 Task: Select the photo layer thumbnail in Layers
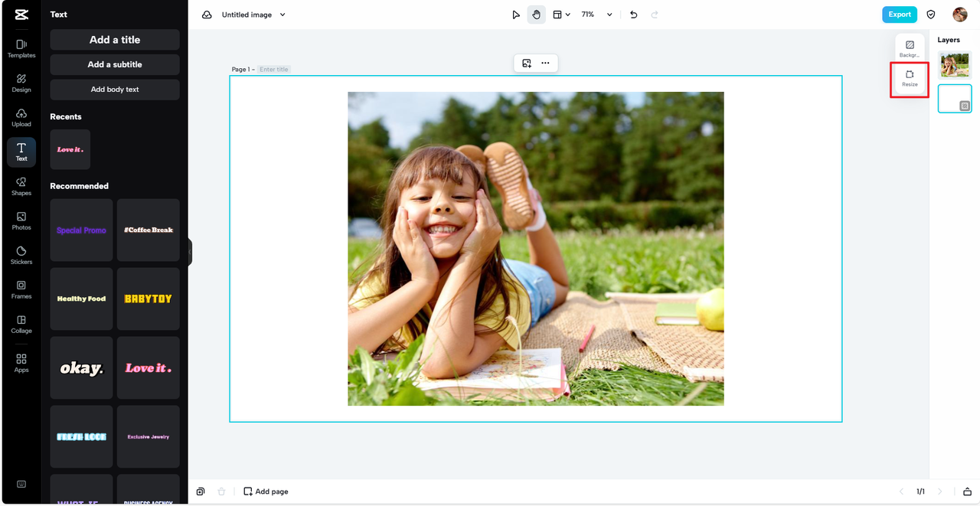955,64
